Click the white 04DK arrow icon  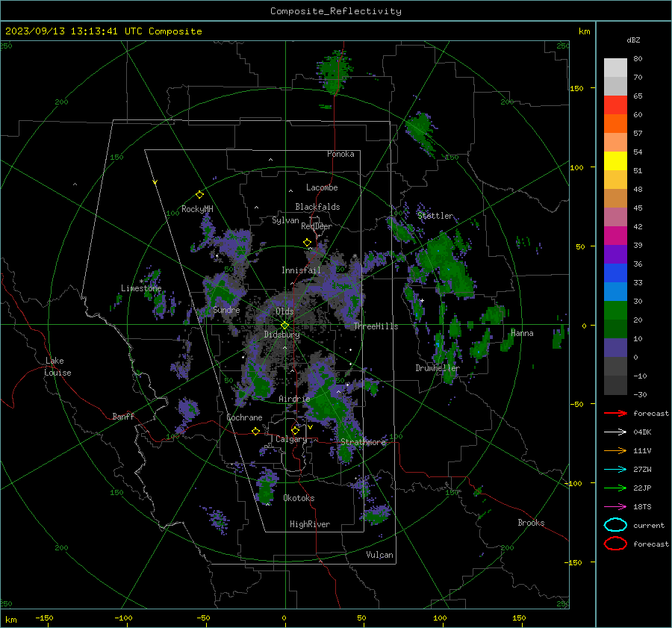click(x=615, y=432)
